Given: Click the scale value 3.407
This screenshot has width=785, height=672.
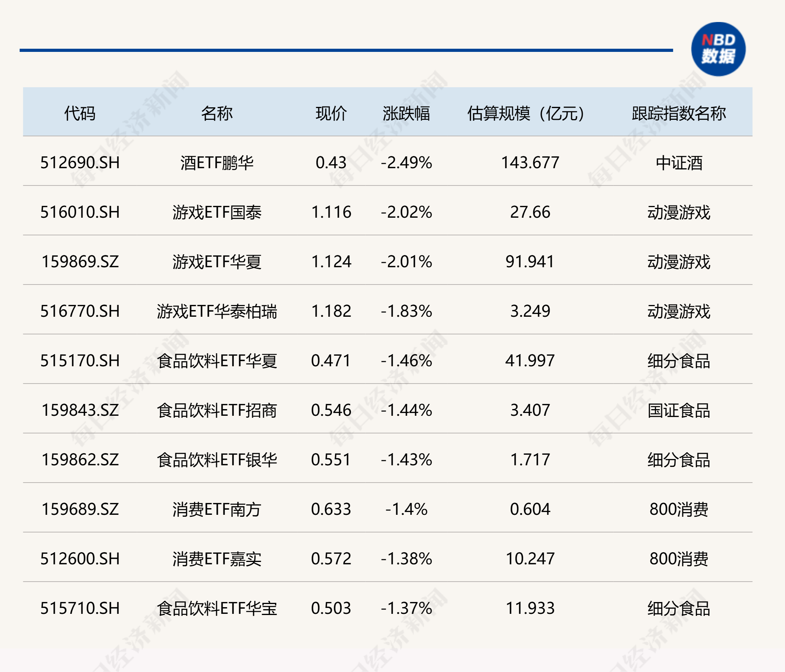Looking at the screenshot, I should (x=530, y=410).
